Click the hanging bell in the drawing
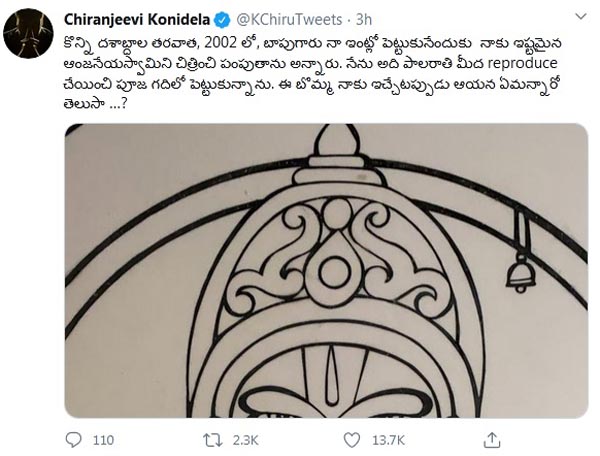The width and height of the screenshot is (600, 456). 520,272
